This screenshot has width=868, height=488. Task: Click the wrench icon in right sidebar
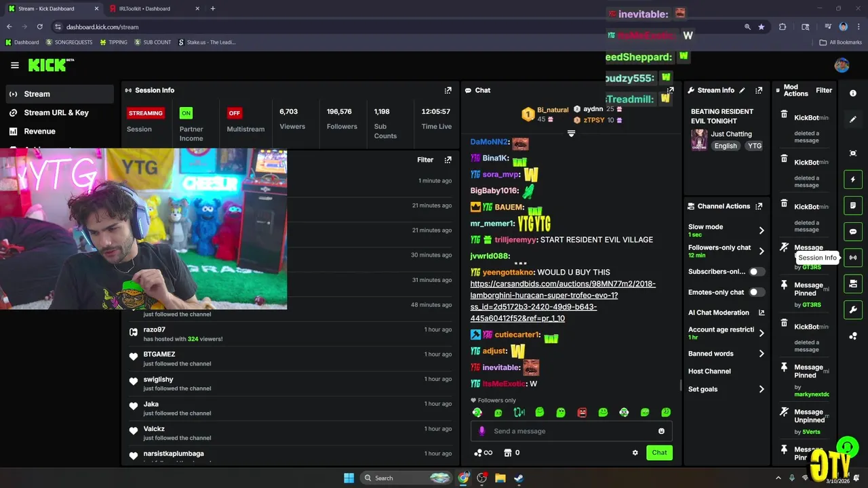click(853, 310)
